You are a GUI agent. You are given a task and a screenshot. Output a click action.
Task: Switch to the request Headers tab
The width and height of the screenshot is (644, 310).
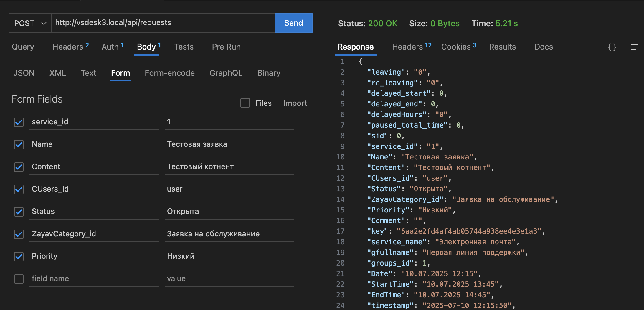coord(70,47)
